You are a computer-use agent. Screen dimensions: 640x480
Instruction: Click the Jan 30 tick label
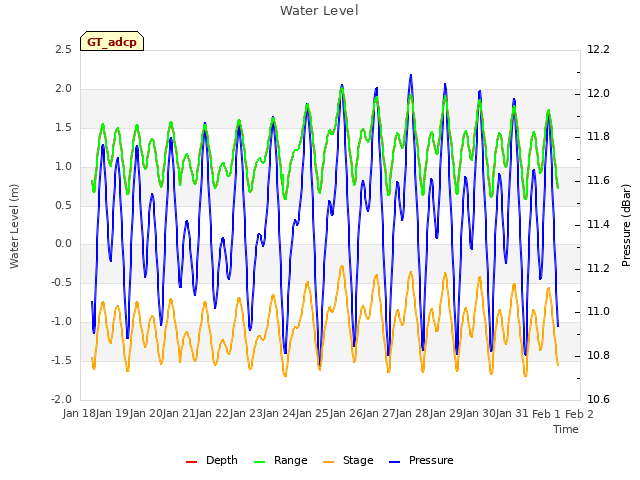point(480,414)
